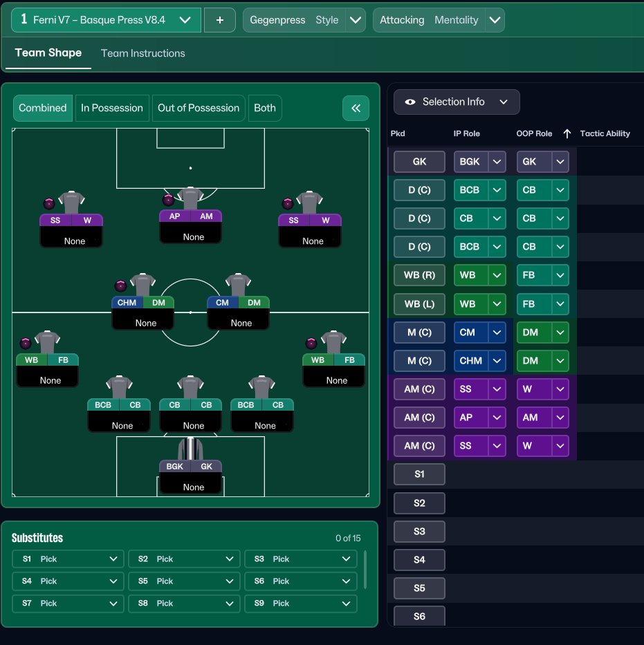Image resolution: width=644 pixels, height=645 pixels.
Task: Open the Ferni V7 tactic selector dropdown
Action: tap(106, 20)
